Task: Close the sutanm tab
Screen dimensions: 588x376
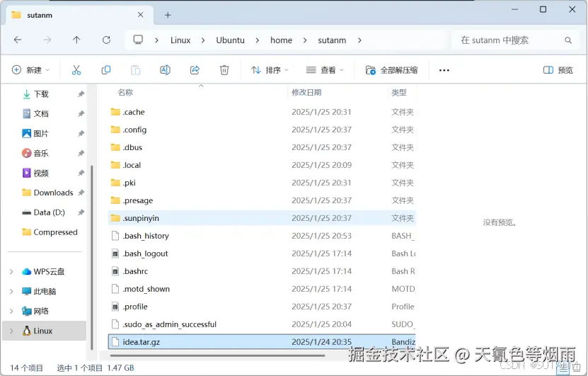Action: point(141,15)
